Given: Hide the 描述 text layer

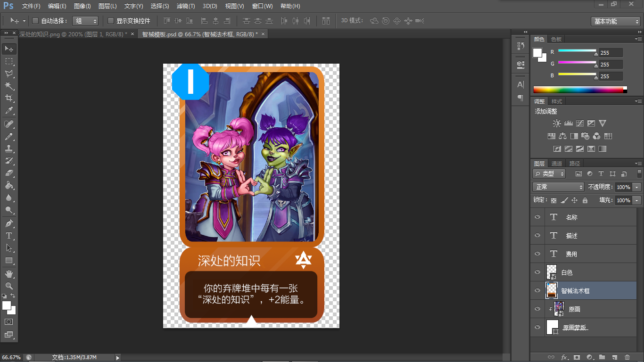Looking at the screenshot, I should pos(537,236).
